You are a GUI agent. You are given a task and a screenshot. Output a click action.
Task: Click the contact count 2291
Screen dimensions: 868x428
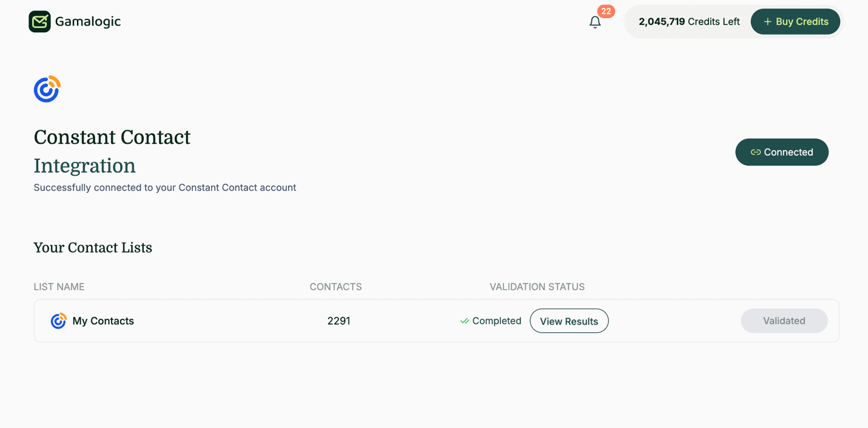[338, 321]
